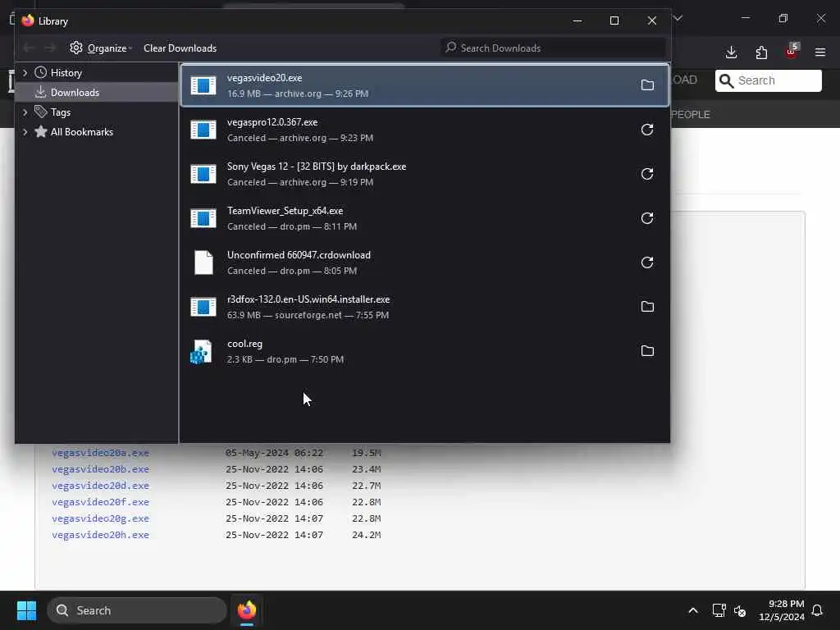The image size is (840, 630).
Task: Open Firefox downloads panel icon
Action: 731,52
